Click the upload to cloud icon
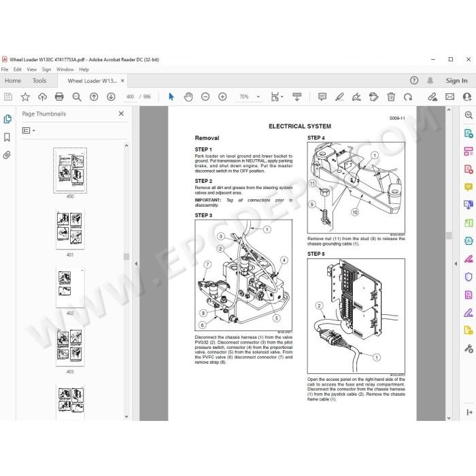Viewport: 476px width, 476px height. pos(42,97)
